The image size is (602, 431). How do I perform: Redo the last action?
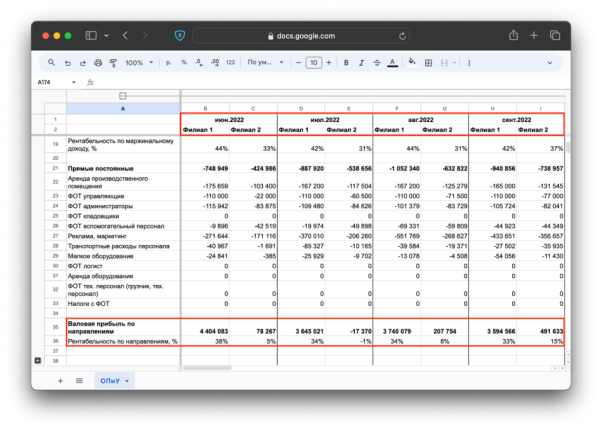coord(83,63)
